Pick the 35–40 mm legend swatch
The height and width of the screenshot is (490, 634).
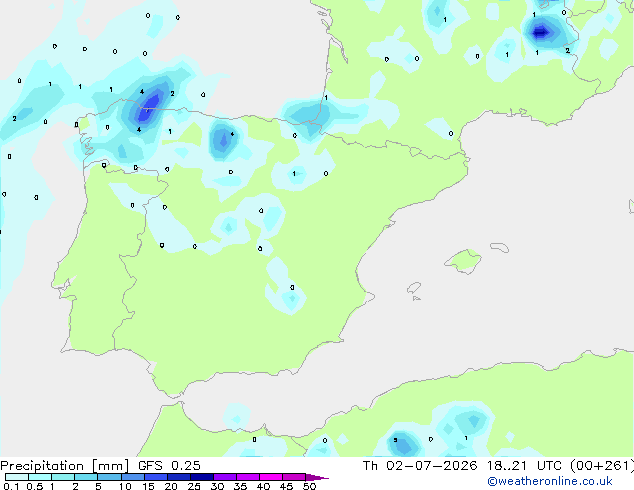(x=248, y=477)
